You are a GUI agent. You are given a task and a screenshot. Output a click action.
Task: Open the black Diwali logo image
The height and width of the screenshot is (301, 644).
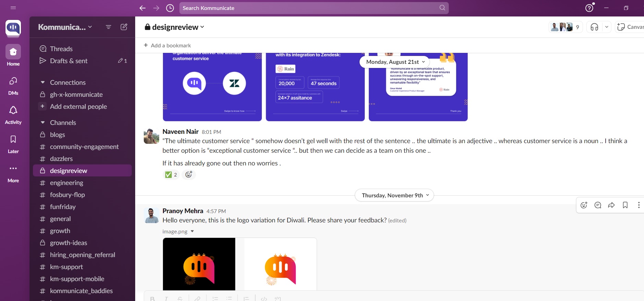click(x=199, y=264)
